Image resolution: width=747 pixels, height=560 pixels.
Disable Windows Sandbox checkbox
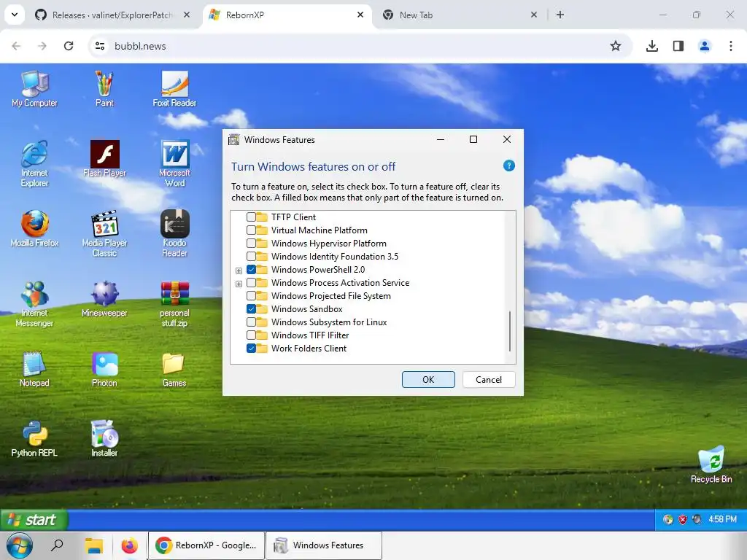point(251,308)
